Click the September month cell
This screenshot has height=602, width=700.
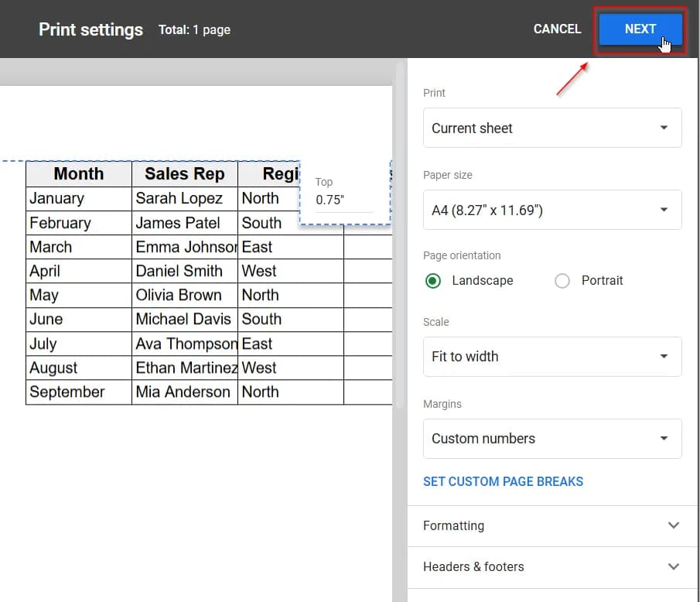coord(79,392)
